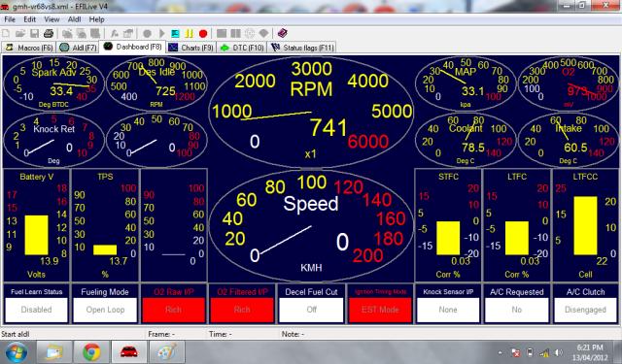
Task: Click the Knock Ret gauge
Action: pyautogui.click(x=54, y=140)
